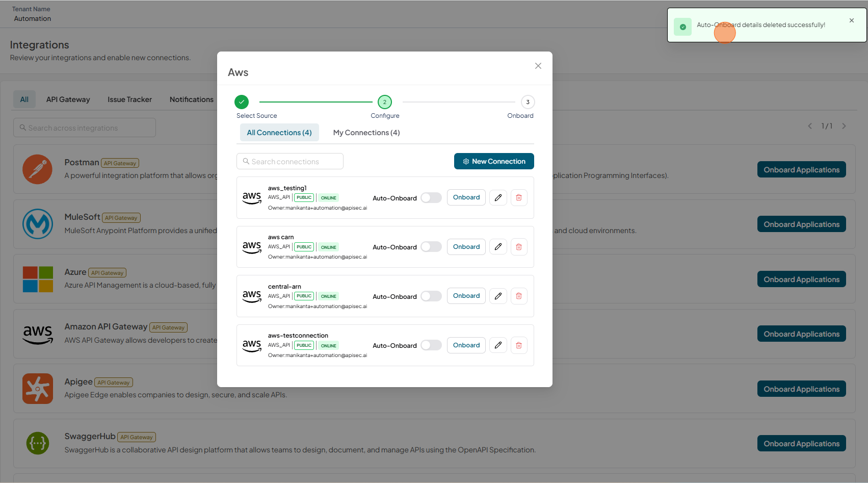Select the All Connections (4) tab
Image resolution: width=868 pixels, height=483 pixels.
coord(279,133)
